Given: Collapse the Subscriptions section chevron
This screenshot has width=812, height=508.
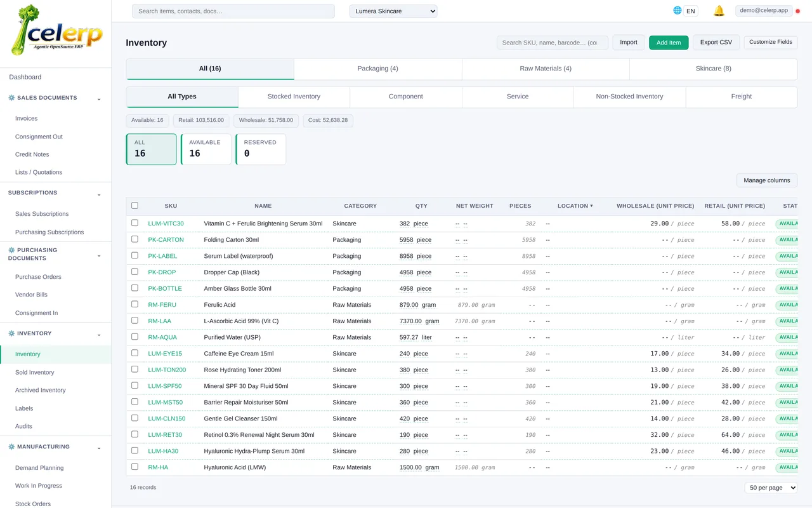Looking at the screenshot, I should click(99, 194).
